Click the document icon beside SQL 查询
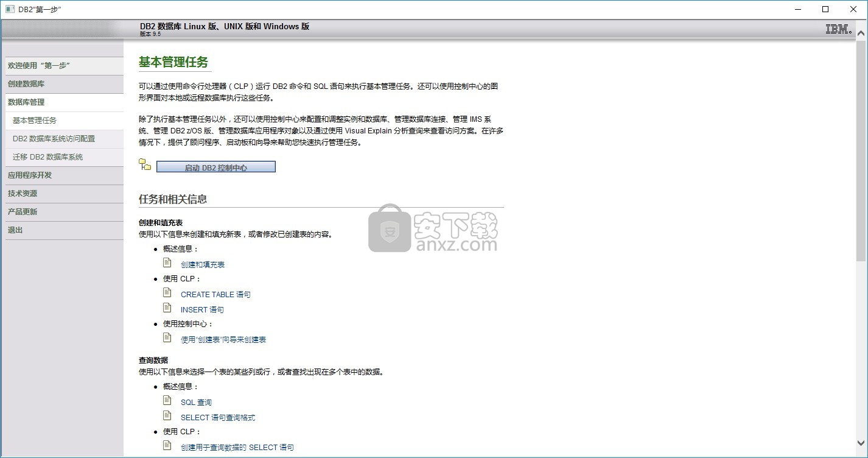Screen dimensions: 868x458 click(x=167, y=400)
